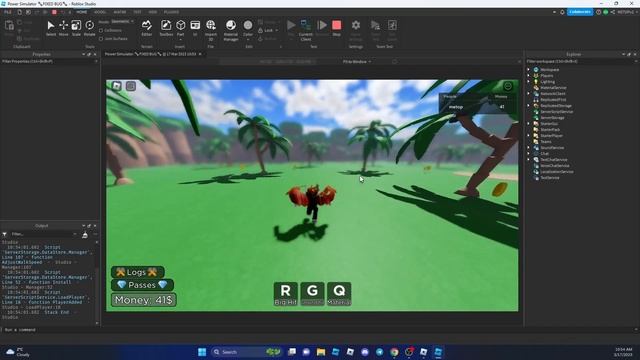Open the PLUGINS ribbon tab

(x=171, y=12)
